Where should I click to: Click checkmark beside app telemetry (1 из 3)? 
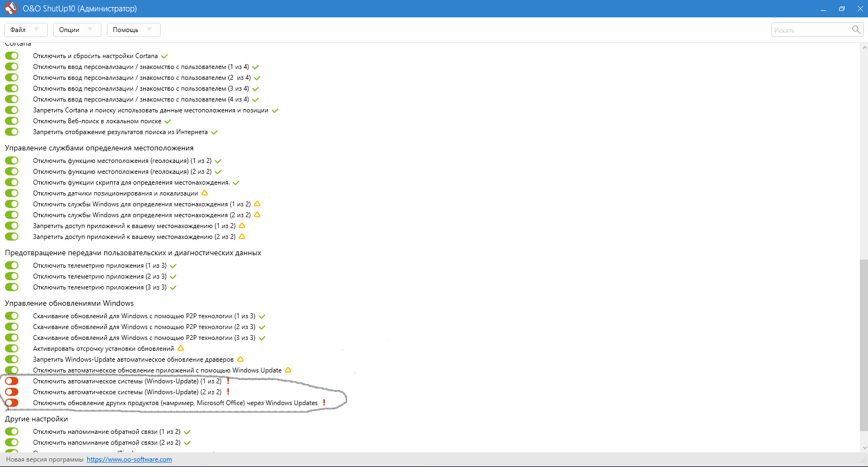(x=173, y=266)
